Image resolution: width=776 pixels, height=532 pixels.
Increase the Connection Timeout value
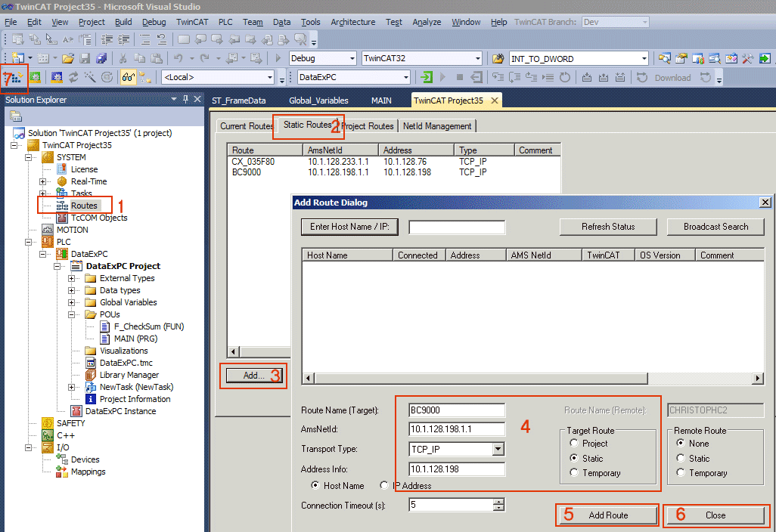tap(498, 501)
